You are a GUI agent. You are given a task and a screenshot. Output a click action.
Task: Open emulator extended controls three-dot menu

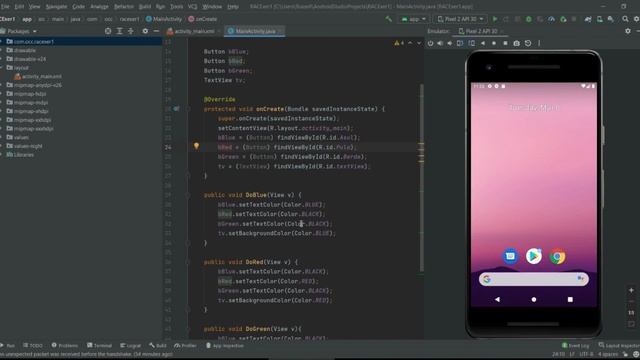tap(539, 43)
